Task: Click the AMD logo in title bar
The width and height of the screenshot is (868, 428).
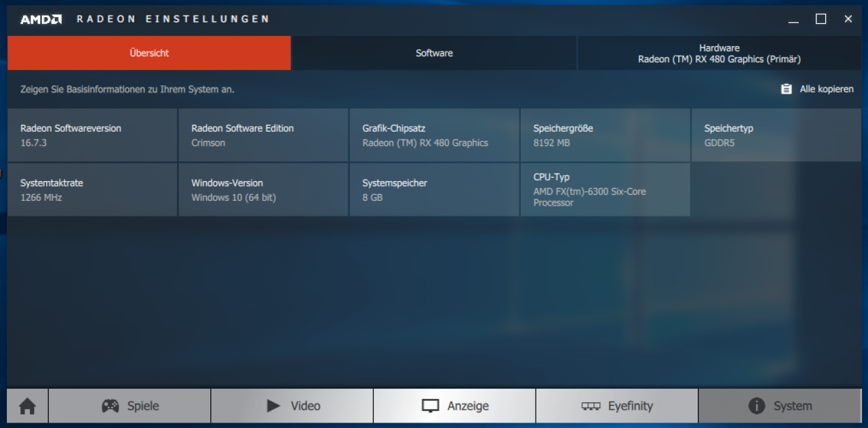Action: click(x=41, y=19)
